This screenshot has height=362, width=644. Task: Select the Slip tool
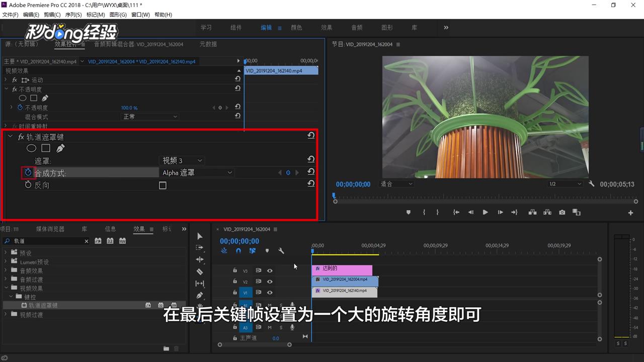tap(200, 284)
